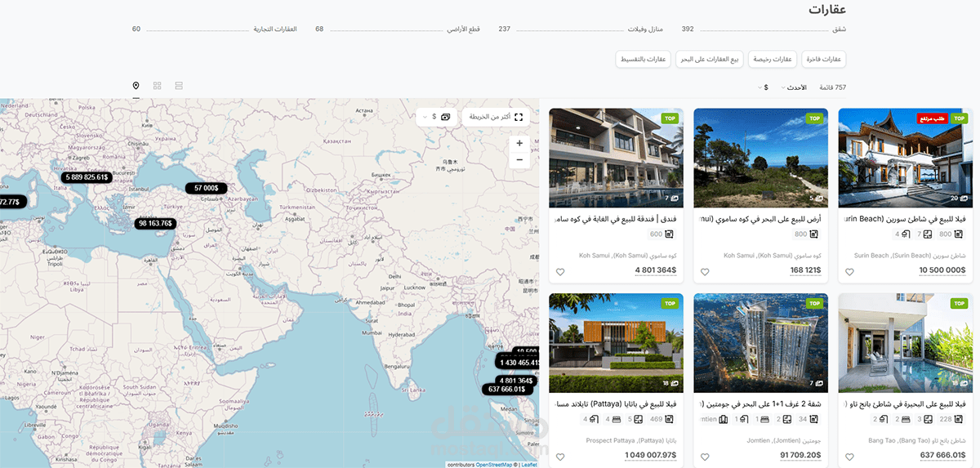
Task: Click the area icon showing 800 on Surin villa
Action: 960,234
